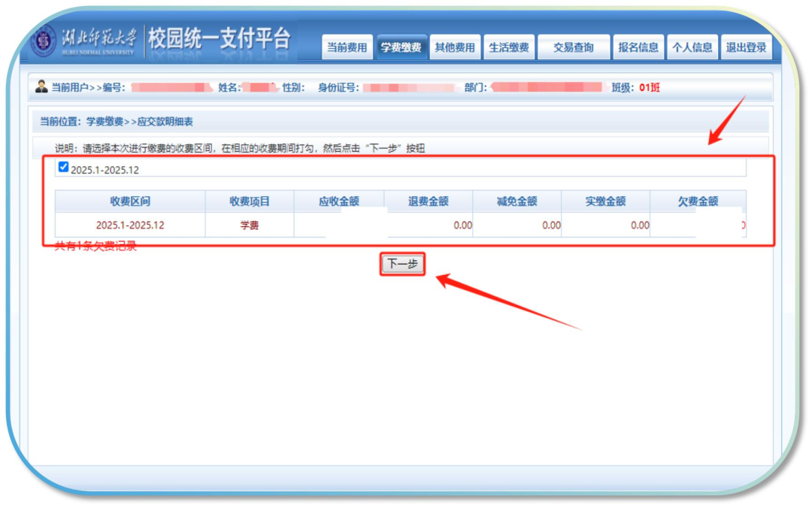Click the 下一步 button
The image size is (812, 508).
[402, 264]
